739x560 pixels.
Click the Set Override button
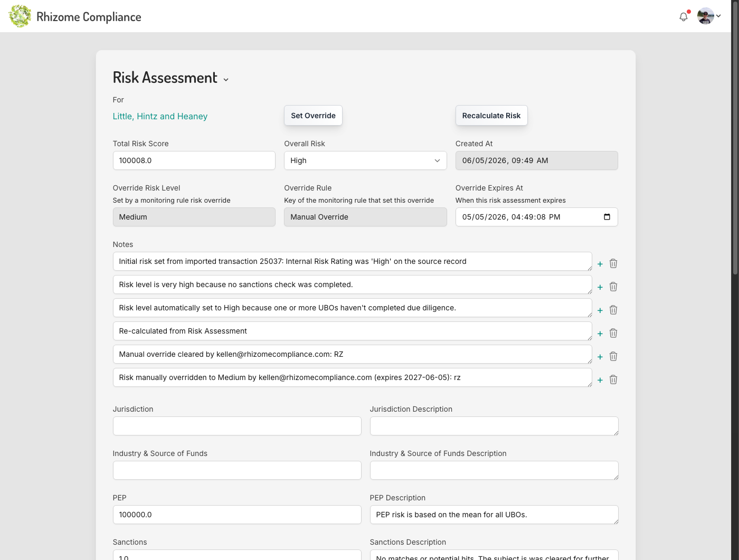313,116
